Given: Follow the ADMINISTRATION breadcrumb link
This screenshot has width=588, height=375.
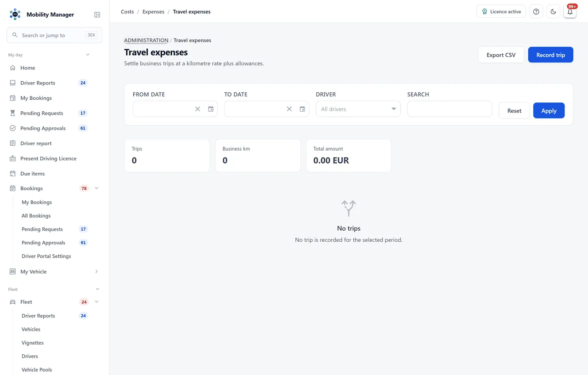Looking at the screenshot, I should tap(146, 40).
